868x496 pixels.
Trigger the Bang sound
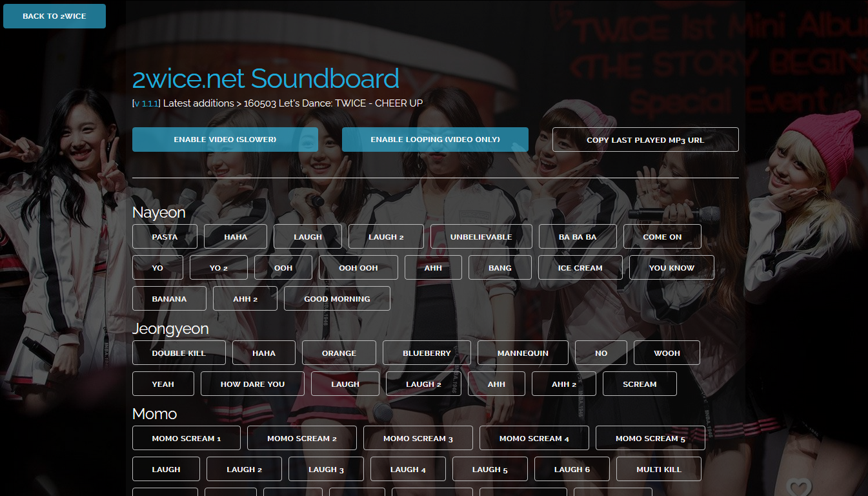click(x=500, y=267)
